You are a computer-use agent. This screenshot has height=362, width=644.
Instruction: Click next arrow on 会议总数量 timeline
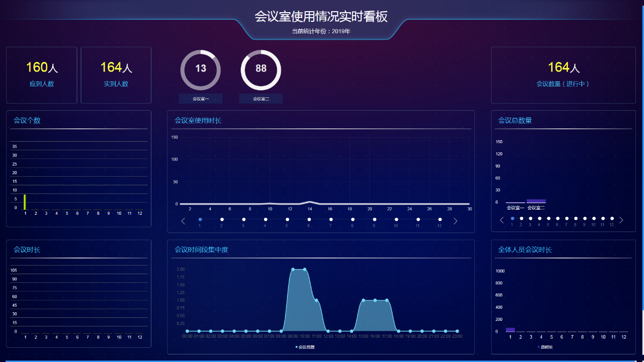621,220
